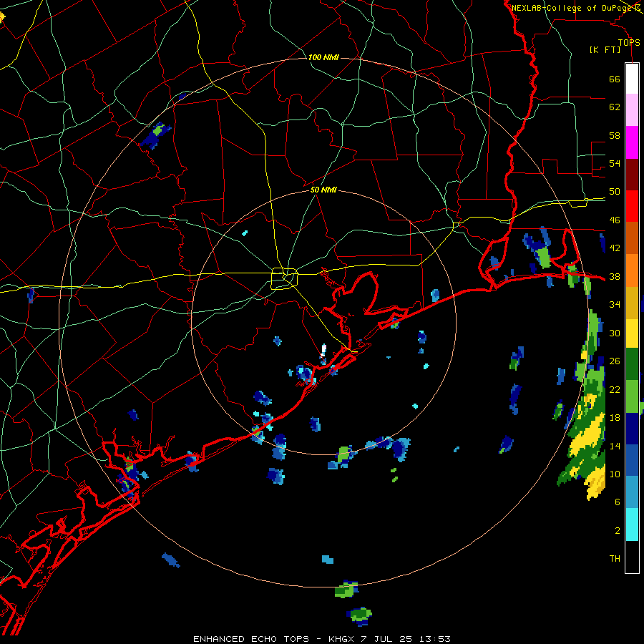Click the bright red legend swatch

pyautogui.click(x=632, y=206)
